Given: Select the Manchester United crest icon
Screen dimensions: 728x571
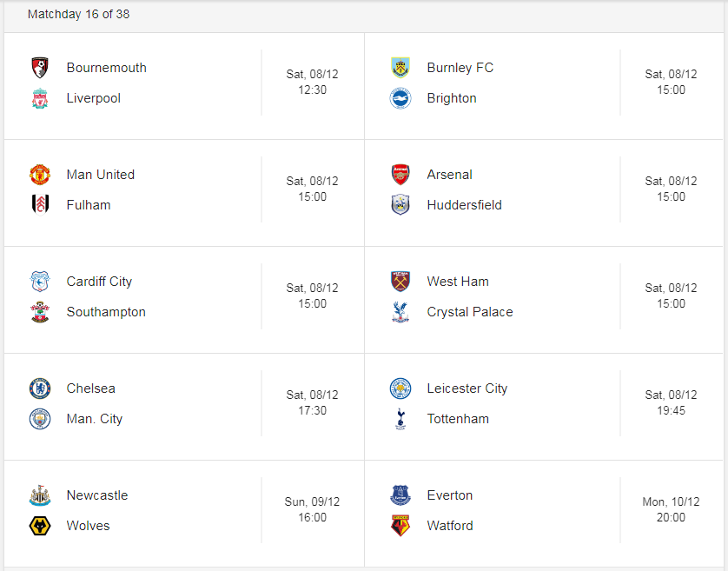Looking at the screenshot, I should [40, 175].
